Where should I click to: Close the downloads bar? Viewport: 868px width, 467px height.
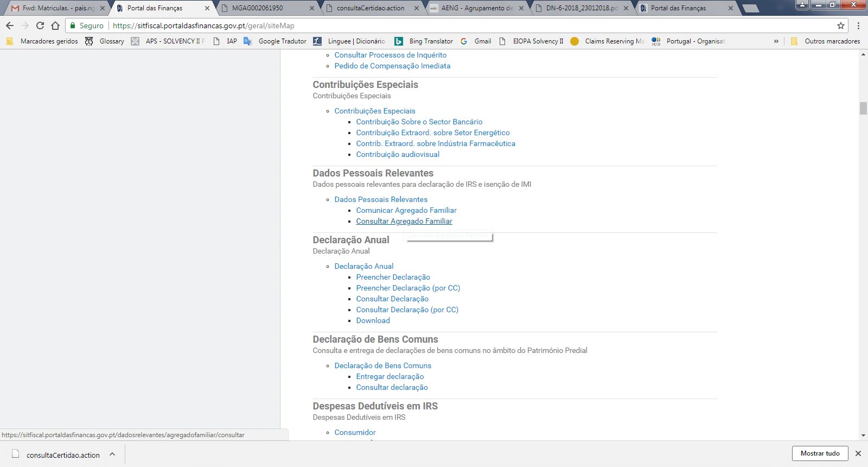click(858, 453)
